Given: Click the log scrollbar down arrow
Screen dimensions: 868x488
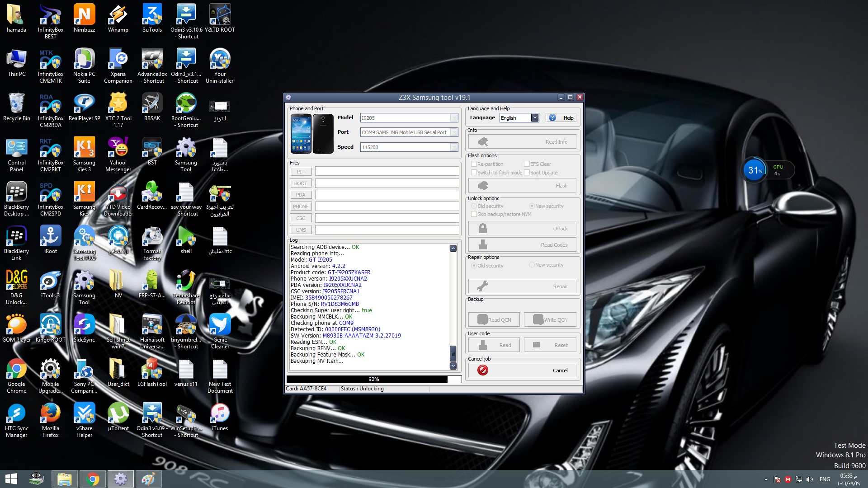Looking at the screenshot, I should pos(453,366).
